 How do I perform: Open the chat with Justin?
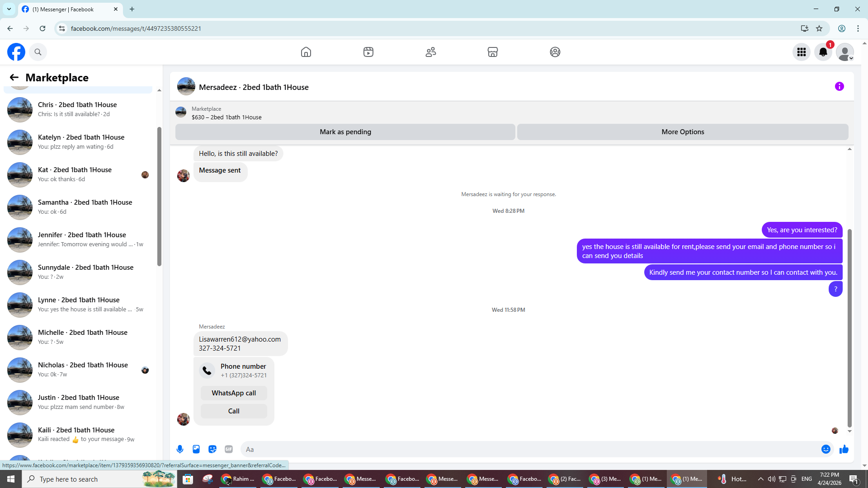tap(78, 402)
